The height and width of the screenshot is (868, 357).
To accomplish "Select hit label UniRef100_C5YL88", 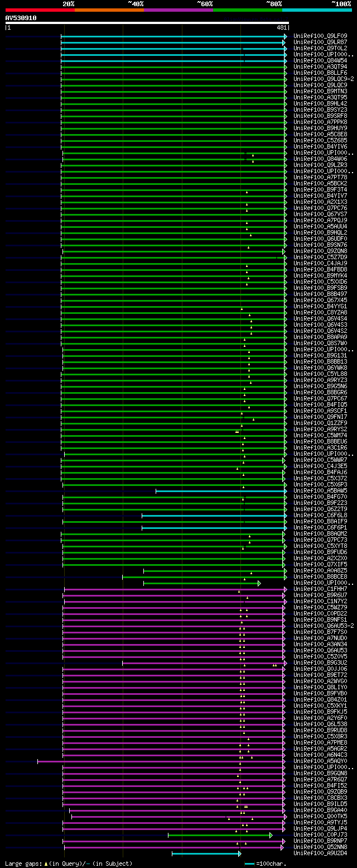I will [320, 374].
